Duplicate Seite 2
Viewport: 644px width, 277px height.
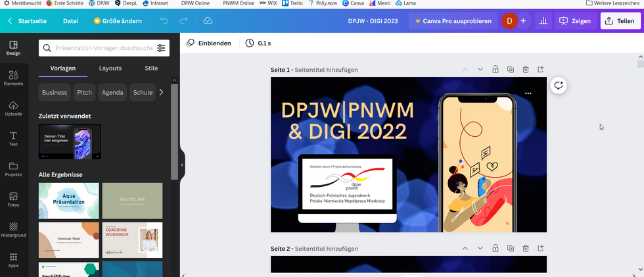click(511, 248)
